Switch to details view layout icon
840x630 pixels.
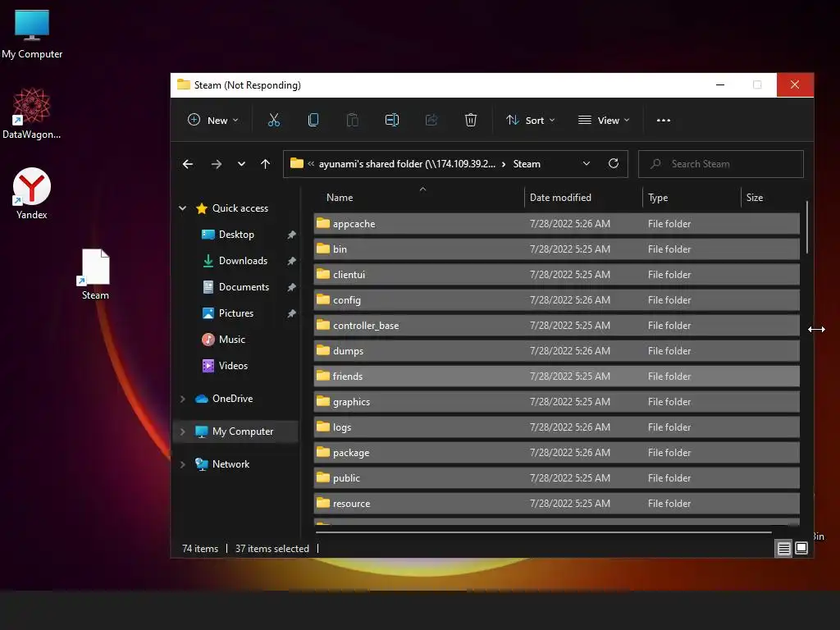click(x=783, y=548)
